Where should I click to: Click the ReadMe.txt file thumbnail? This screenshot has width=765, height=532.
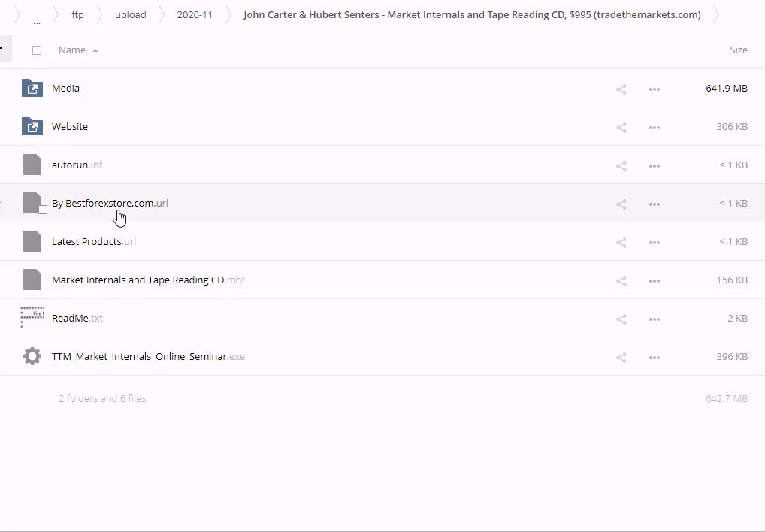click(x=32, y=317)
